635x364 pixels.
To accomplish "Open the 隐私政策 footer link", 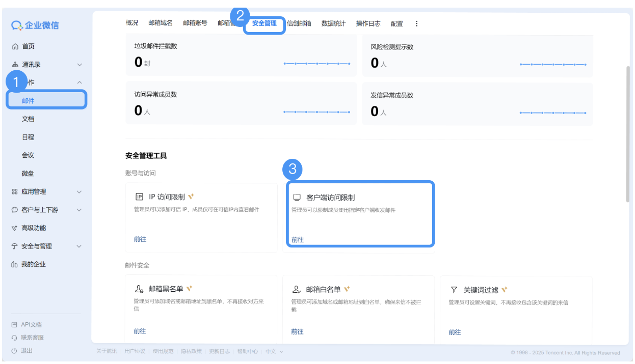I will [x=191, y=351].
